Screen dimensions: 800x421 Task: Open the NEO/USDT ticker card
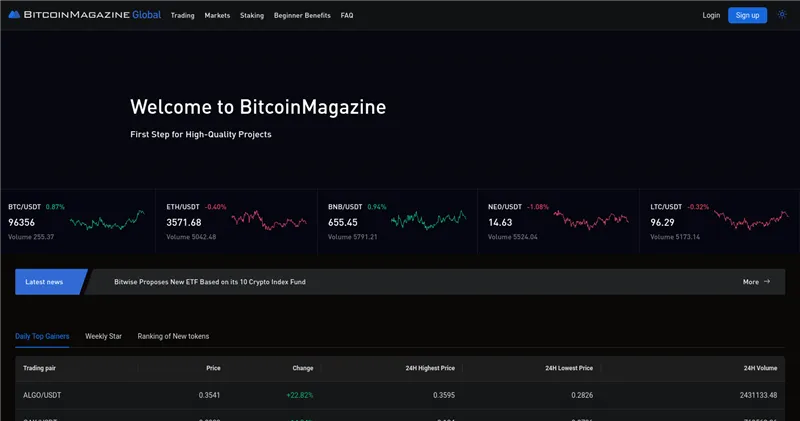[x=558, y=222]
